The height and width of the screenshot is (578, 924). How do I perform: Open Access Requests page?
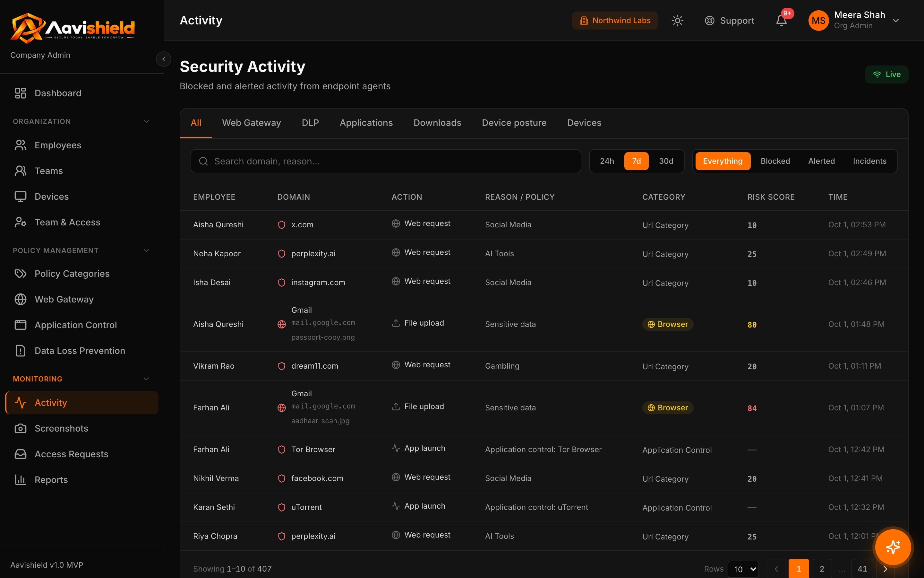point(82,454)
